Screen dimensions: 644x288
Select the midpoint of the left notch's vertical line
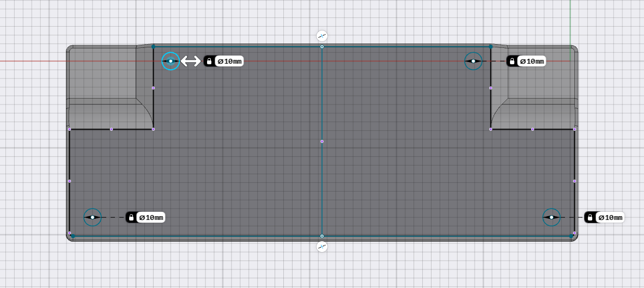(x=153, y=88)
